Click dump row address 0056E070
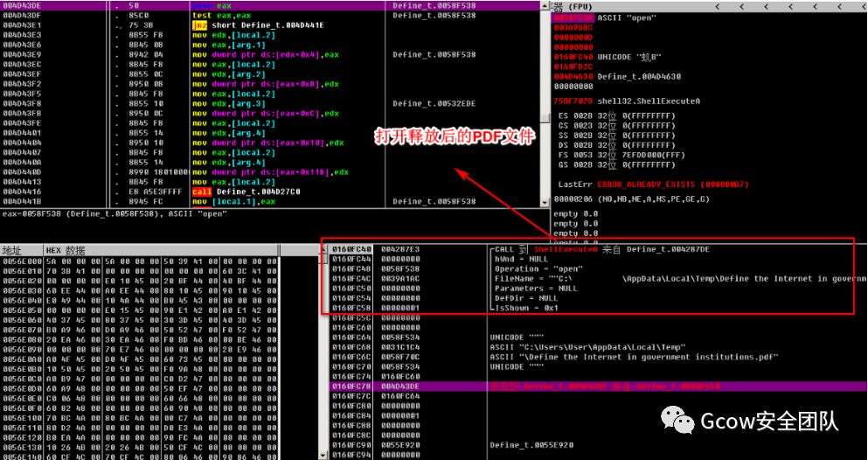 click(23, 328)
